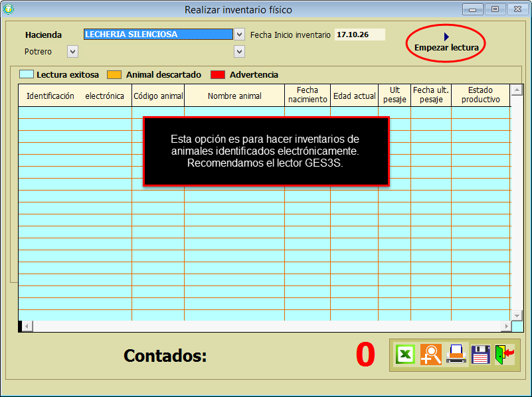The height and width of the screenshot is (397, 532).
Task: Expand the small Potrero dropdown
Action: coord(72,51)
